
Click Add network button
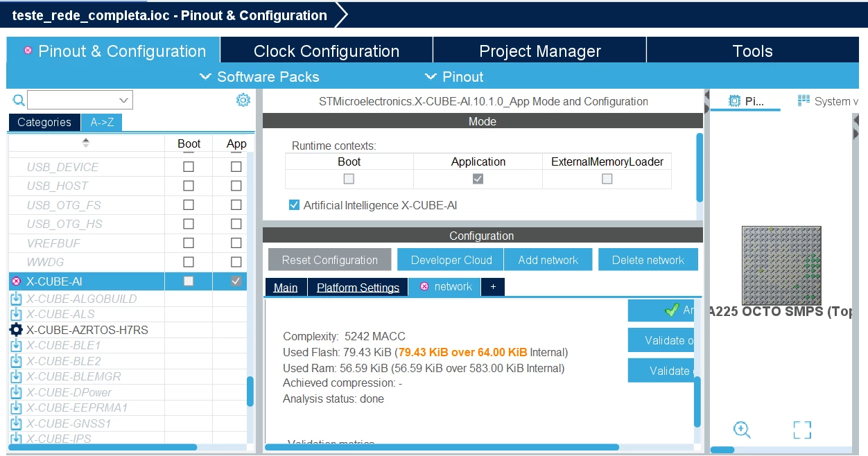pyautogui.click(x=548, y=260)
